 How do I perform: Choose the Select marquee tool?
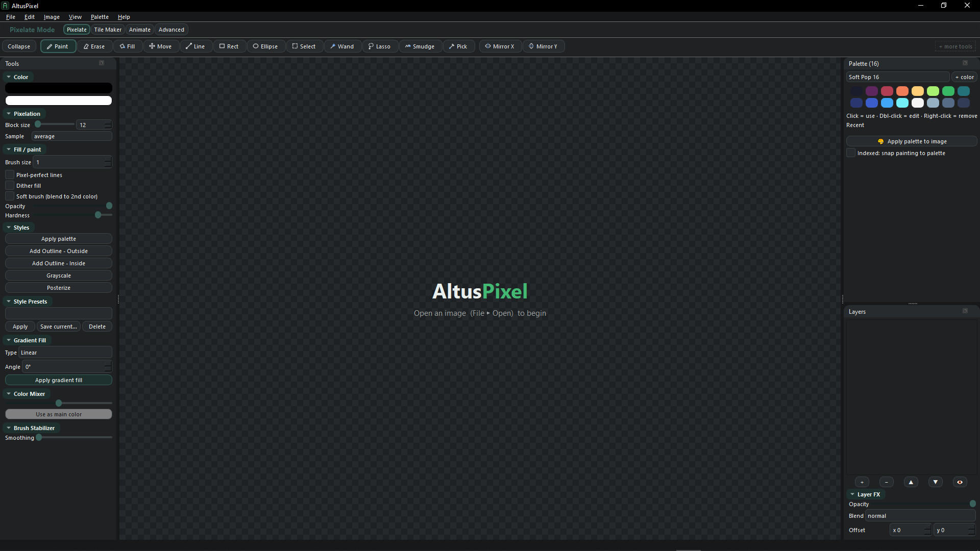[x=304, y=46]
